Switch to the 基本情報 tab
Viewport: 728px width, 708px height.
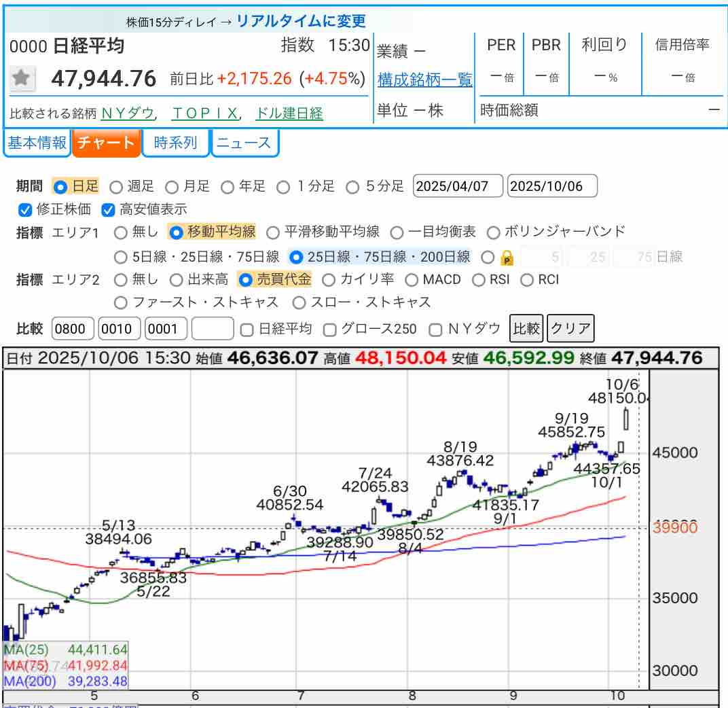pos(37,143)
